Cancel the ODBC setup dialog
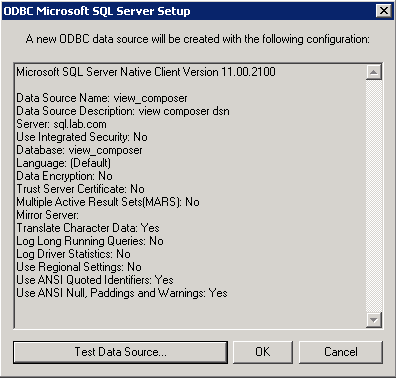 click(341, 352)
